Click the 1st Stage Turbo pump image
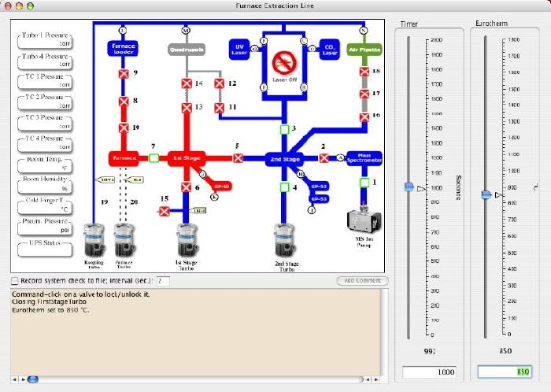The height and width of the screenshot is (392, 551). pos(187,240)
